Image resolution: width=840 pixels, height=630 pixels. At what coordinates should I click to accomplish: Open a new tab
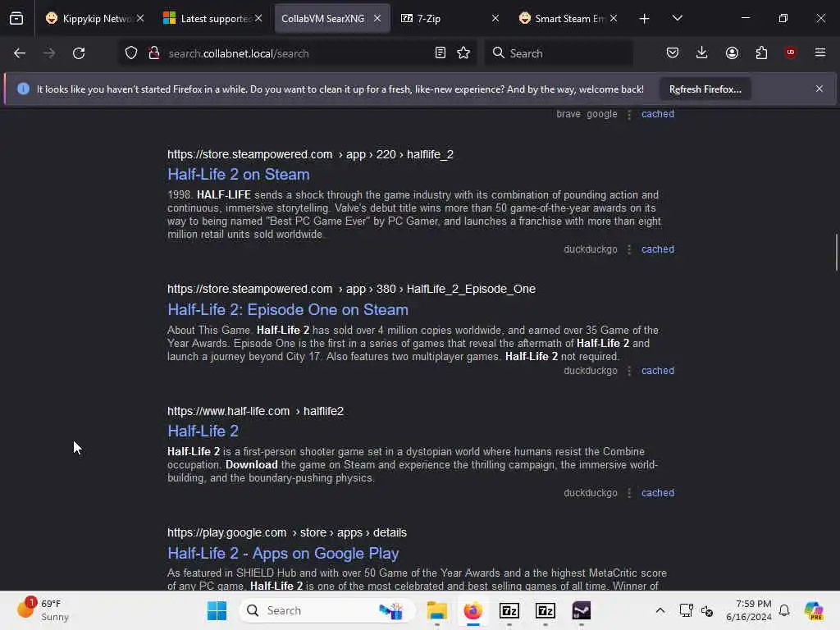pyautogui.click(x=645, y=19)
